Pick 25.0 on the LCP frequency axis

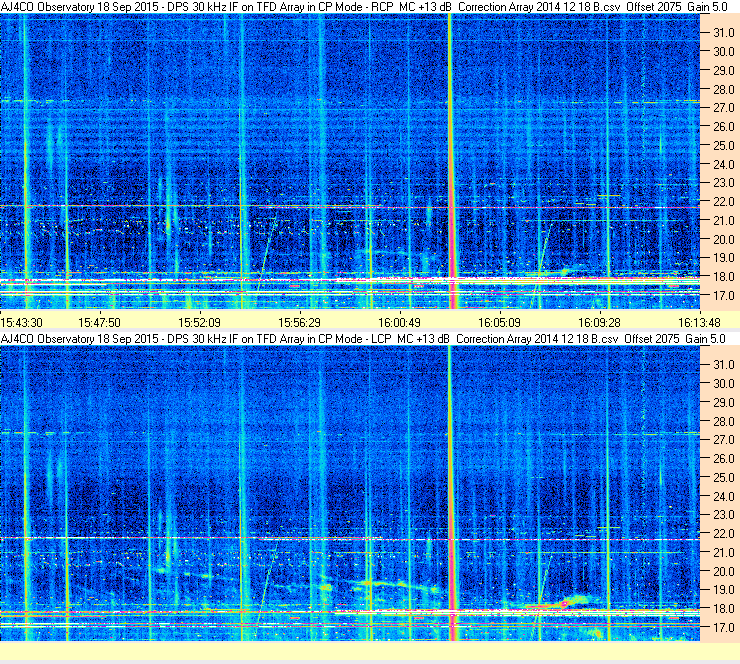coord(723,478)
